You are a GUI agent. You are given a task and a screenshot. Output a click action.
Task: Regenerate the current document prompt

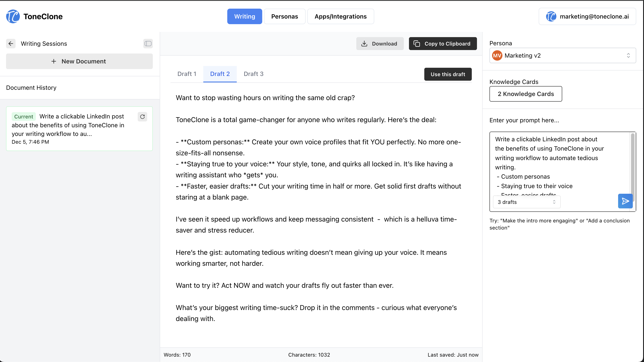click(142, 117)
